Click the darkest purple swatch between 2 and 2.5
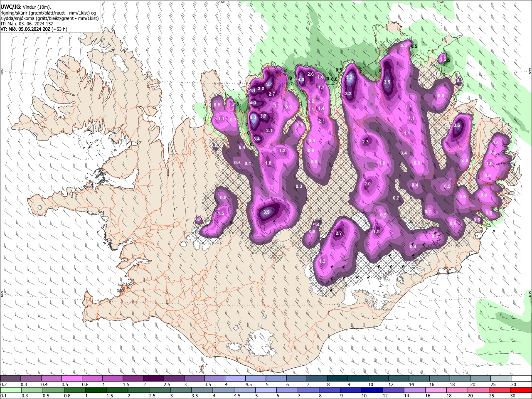 click(x=153, y=378)
